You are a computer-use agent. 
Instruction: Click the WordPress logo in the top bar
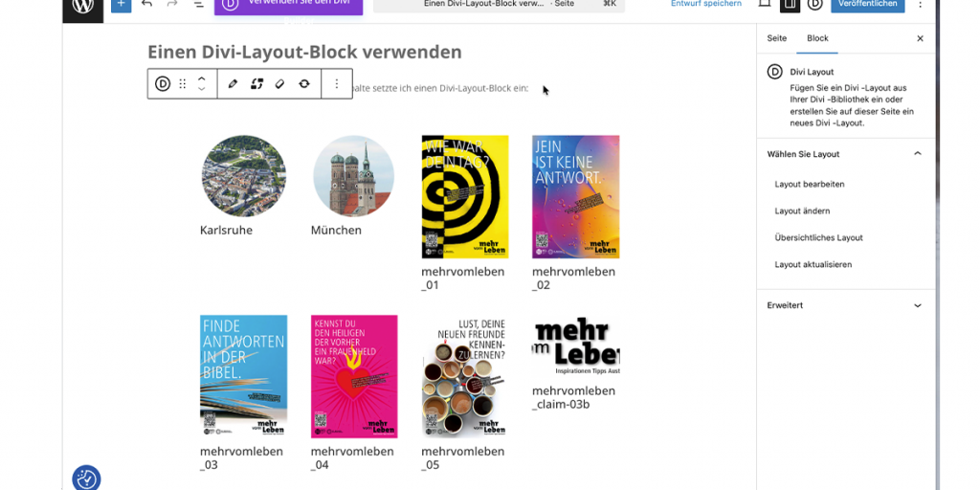coord(83,6)
